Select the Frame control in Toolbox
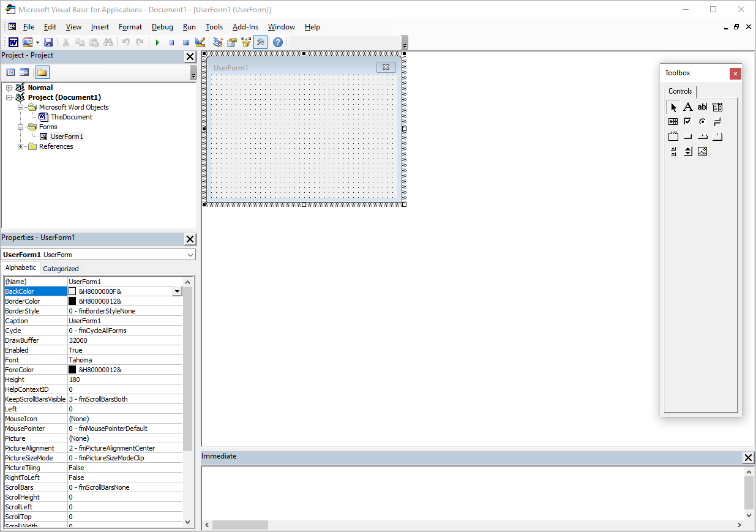756x532 pixels. (x=673, y=137)
